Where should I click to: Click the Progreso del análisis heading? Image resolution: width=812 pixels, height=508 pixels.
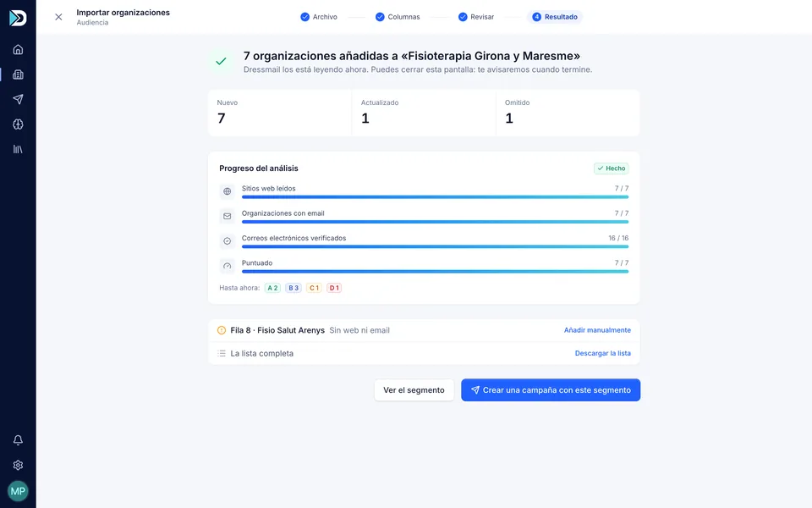click(259, 168)
